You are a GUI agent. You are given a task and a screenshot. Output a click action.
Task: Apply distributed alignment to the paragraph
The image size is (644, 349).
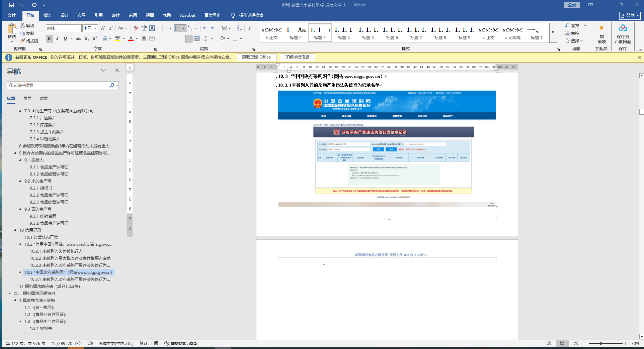click(x=197, y=38)
